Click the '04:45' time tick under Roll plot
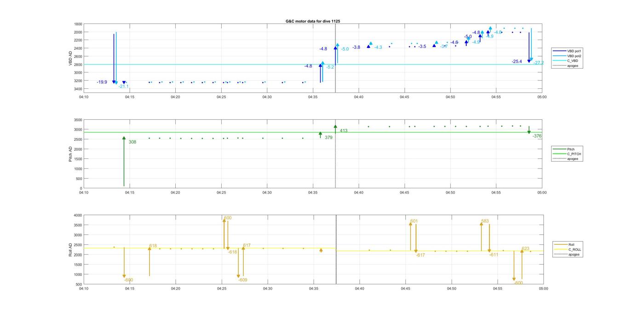Image resolution: width=644 pixels, height=319 pixels. coord(405,289)
